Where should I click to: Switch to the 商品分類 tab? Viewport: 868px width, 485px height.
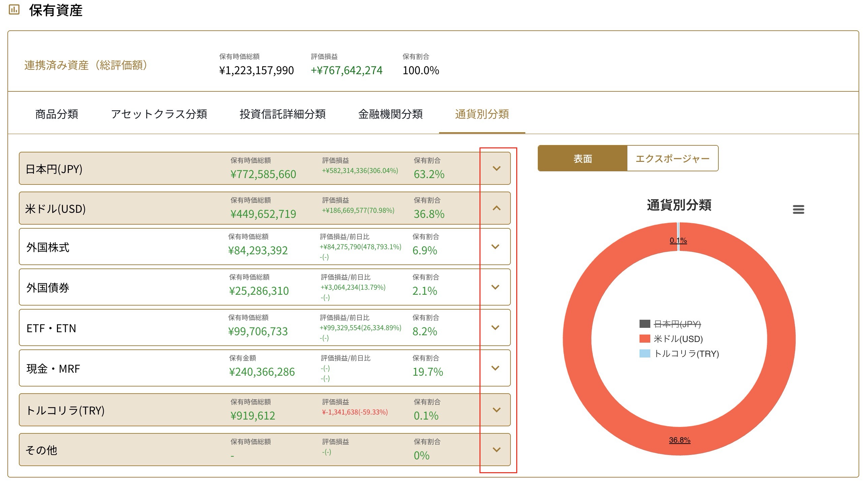(x=57, y=114)
